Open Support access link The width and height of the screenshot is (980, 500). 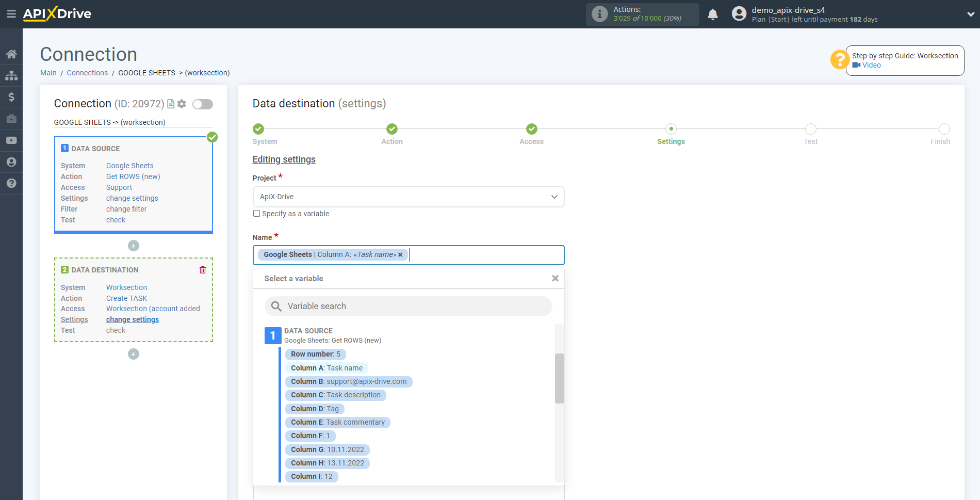coord(119,187)
